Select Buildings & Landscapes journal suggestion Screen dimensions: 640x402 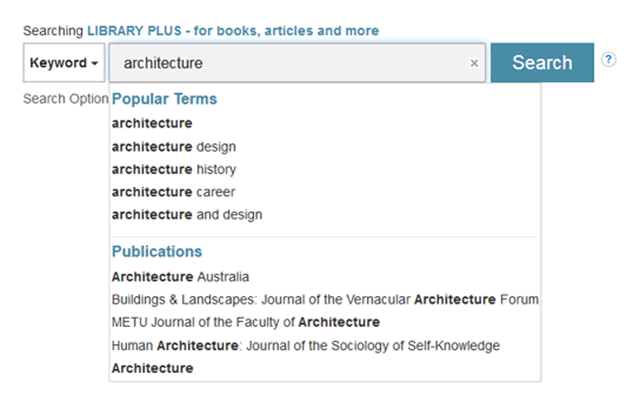325,299
